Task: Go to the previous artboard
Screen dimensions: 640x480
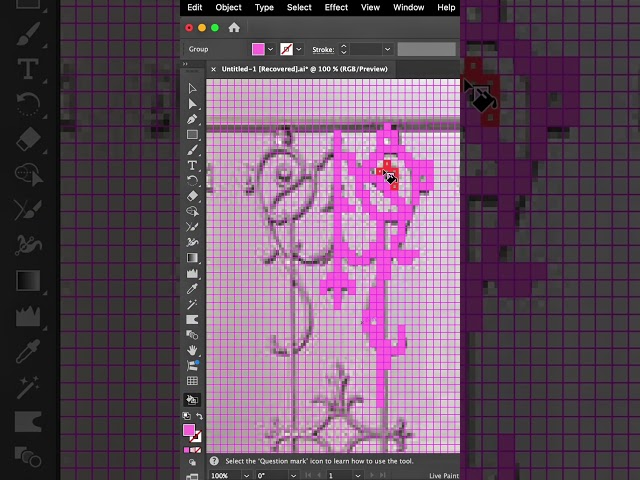Action: tap(319, 476)
